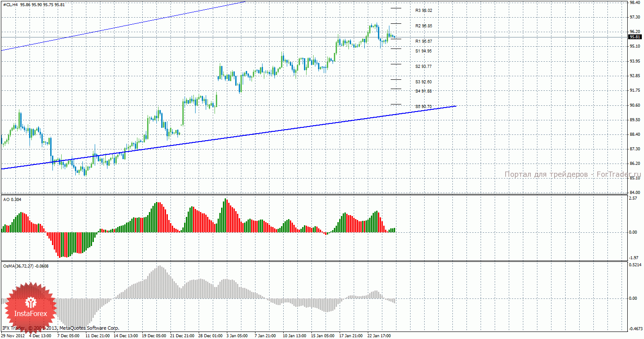Click the R1 95.67 pivot label
Viewport: 644px width, 339px height.
click(424, 41)
